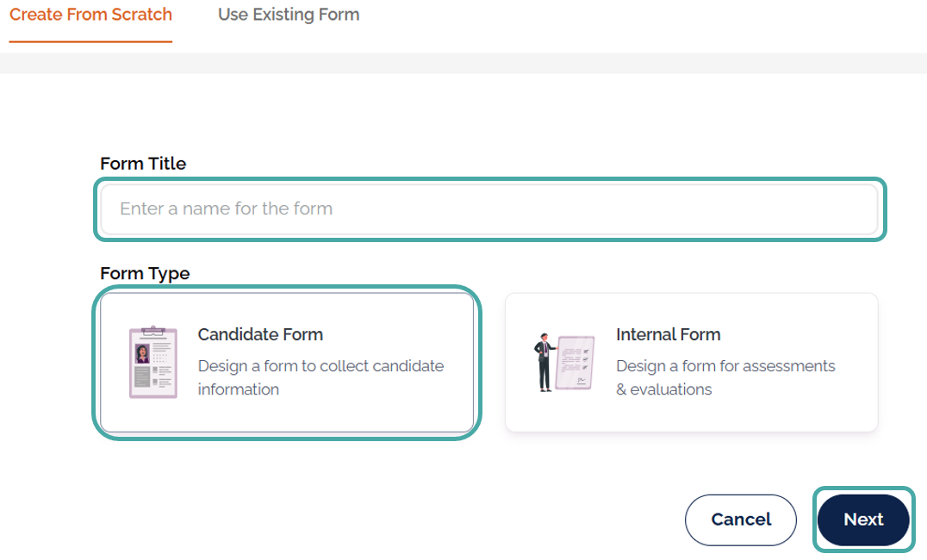Click the 'Internal Form' heading text
The image size is (927, 560).
(668, 334)
